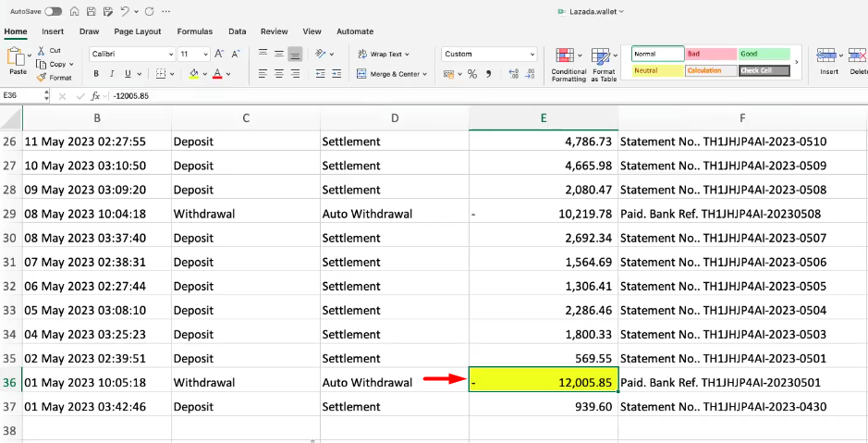The image size is (868, 443).
Task: Toggle the AutoSave switch
Action: [54, 12]
